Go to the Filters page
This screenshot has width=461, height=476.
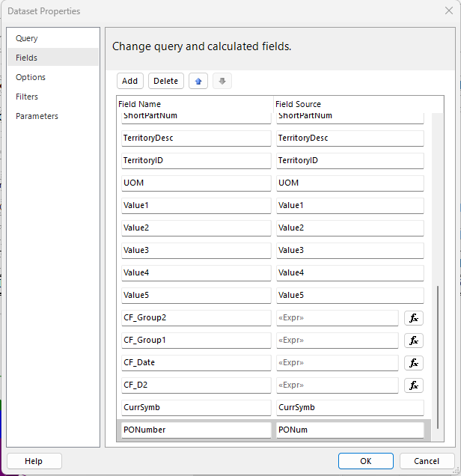click(x=27, y=97)
